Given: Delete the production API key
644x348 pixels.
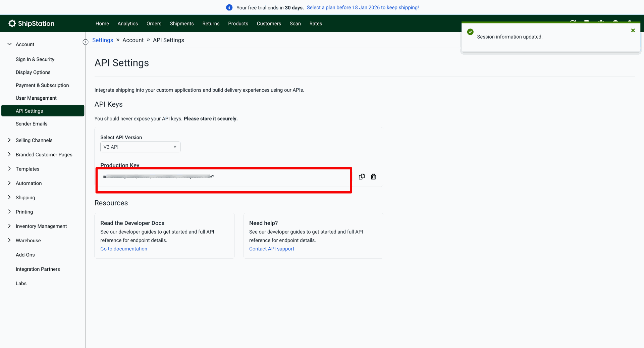Looking at the screenshot, I should tap(373, 177).
